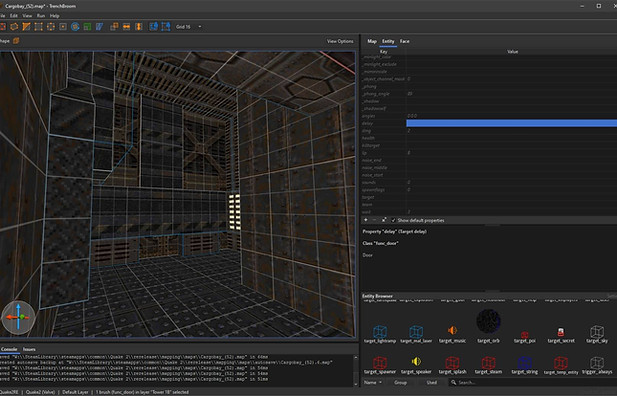617x396 pixels.
Task: Click the console scrollbar up arrow
Action: pos(356,357)
